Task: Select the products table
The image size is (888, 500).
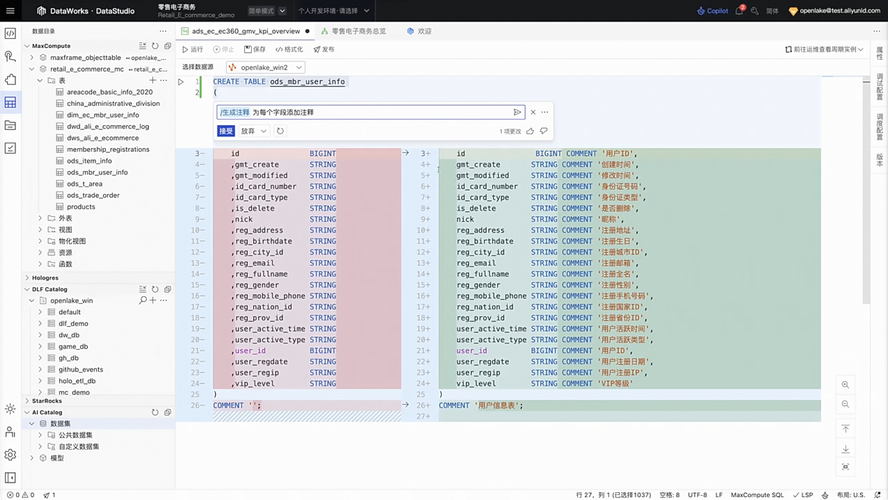Action: click(x=81, y=207)
